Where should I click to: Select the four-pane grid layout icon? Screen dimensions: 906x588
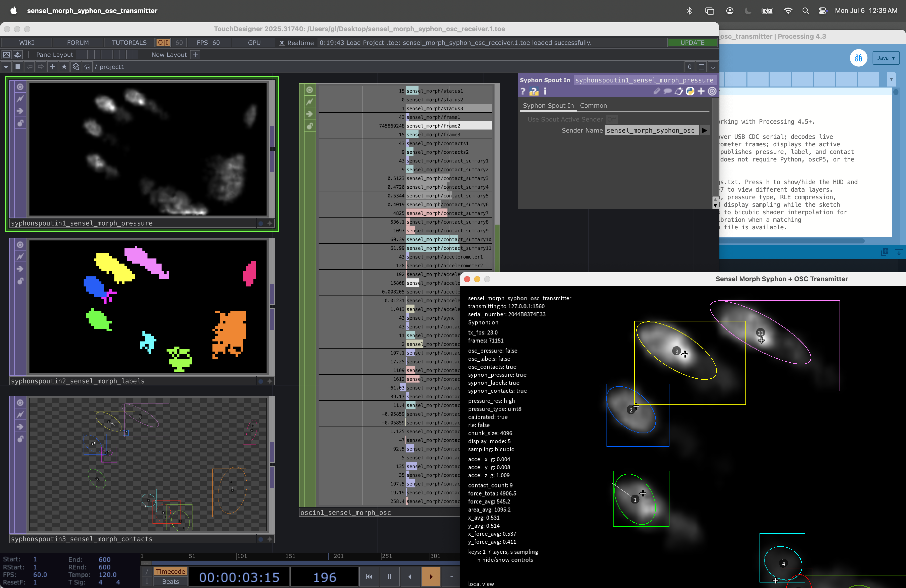click(x=132, y=55)
